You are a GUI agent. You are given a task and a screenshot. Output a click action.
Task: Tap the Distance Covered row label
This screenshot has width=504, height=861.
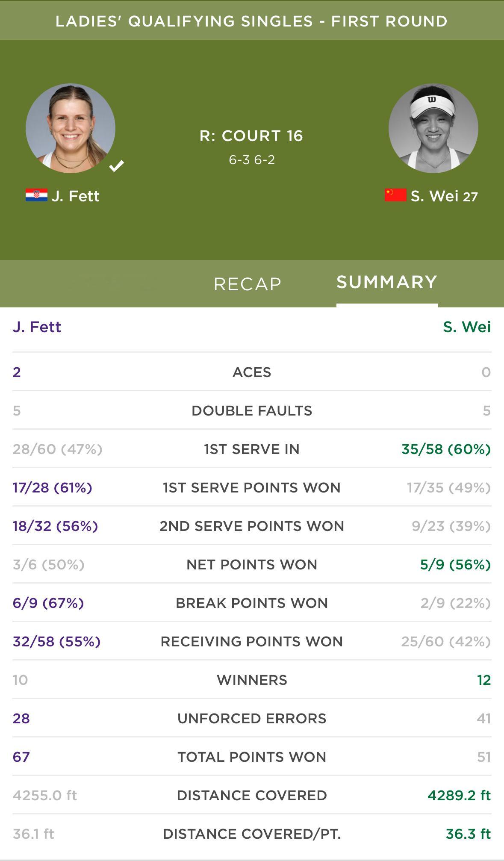[x=252, y=795]
